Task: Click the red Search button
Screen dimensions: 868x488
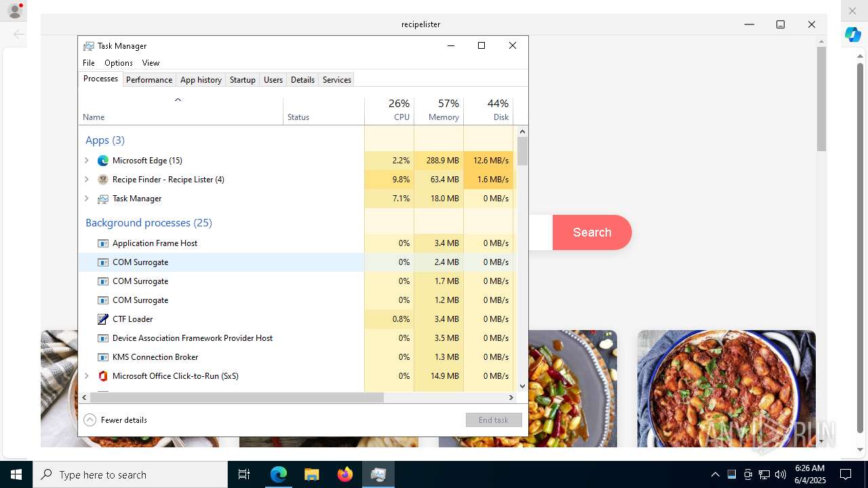Action: [x=592, y=232]
